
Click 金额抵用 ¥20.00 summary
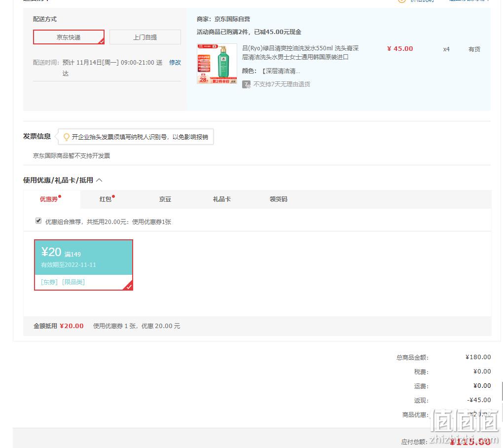pyautogui.click(x=59, y=326)
